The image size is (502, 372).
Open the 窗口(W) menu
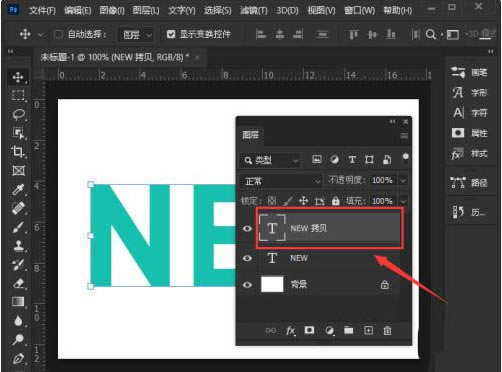coord(359,10)
